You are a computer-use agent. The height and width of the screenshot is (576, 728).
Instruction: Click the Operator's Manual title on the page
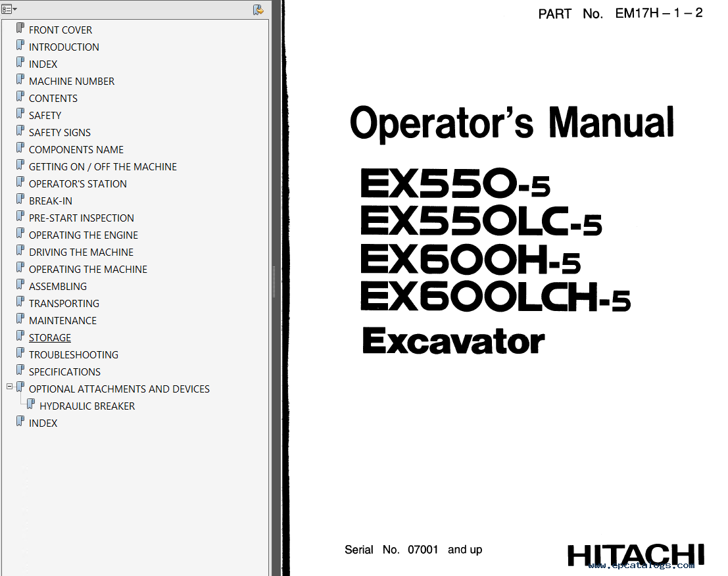[512, 123]
